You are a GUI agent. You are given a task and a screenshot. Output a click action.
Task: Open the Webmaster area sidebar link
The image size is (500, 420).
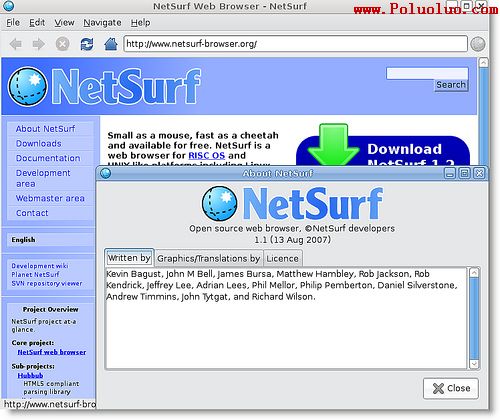(50, 198)
